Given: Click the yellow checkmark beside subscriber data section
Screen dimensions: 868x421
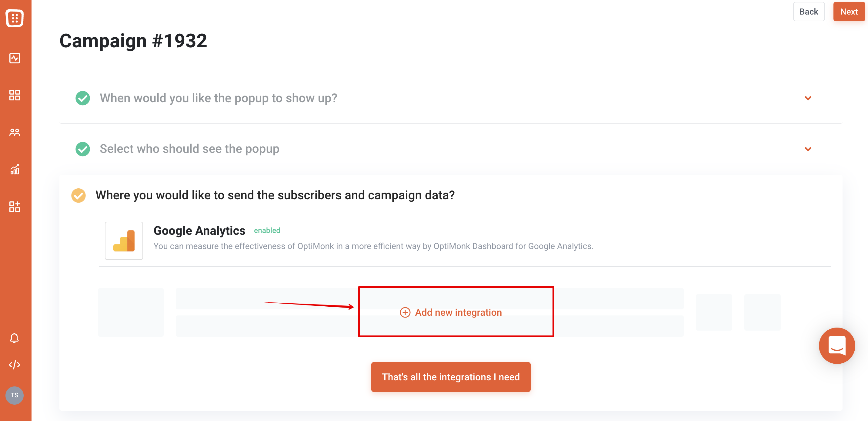Looking at the screenshot, I should pyautogui.click(x=78, y=195).
